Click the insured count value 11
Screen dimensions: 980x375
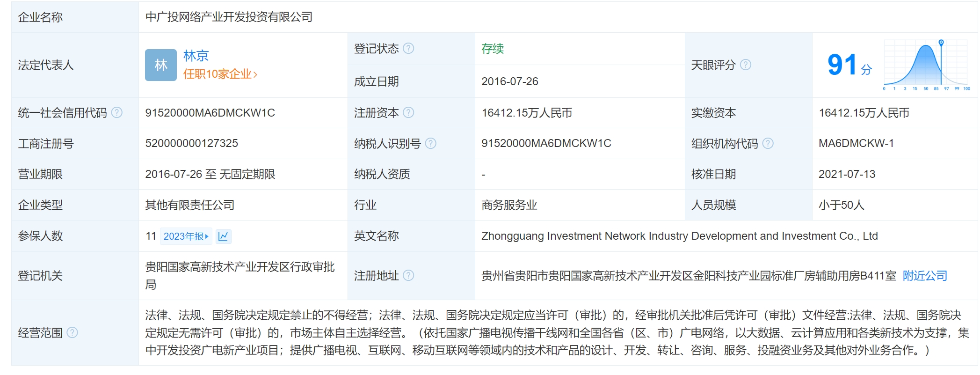click(x=151, y=236)
